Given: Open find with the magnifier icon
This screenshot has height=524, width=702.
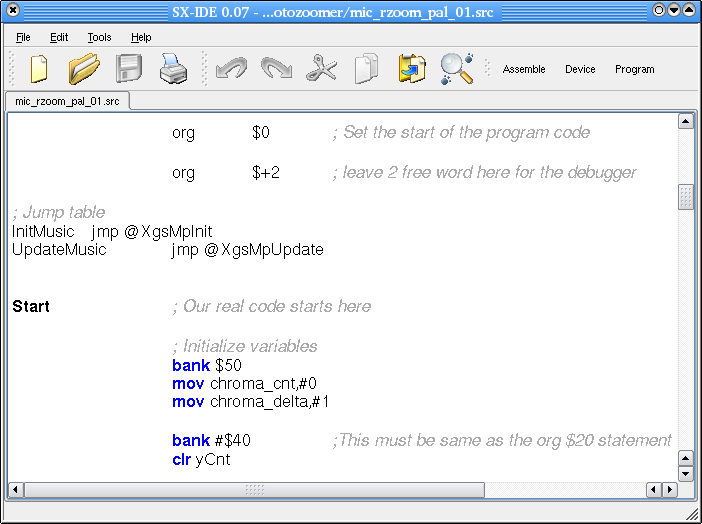Looking at the screenshot, I should pos(457,69).
